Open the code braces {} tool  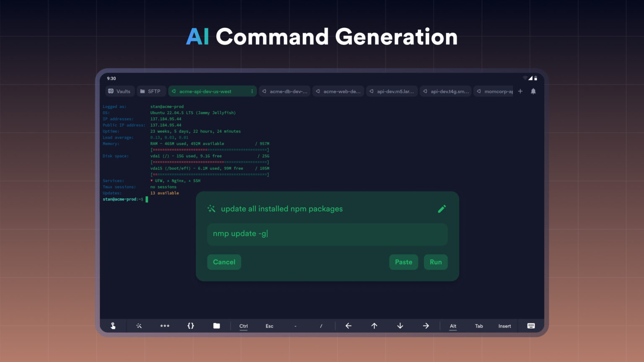point(191,326)
